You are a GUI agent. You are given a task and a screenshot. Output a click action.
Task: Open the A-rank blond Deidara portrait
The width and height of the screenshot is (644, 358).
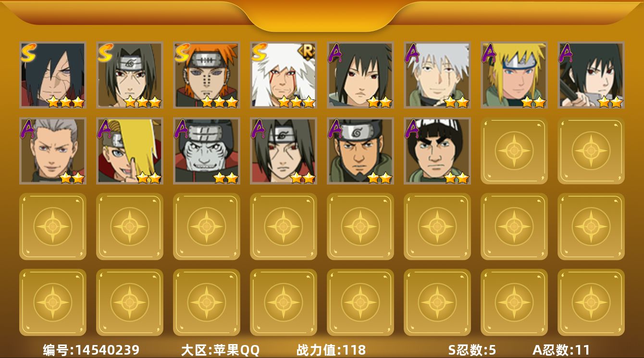[130, 151]
